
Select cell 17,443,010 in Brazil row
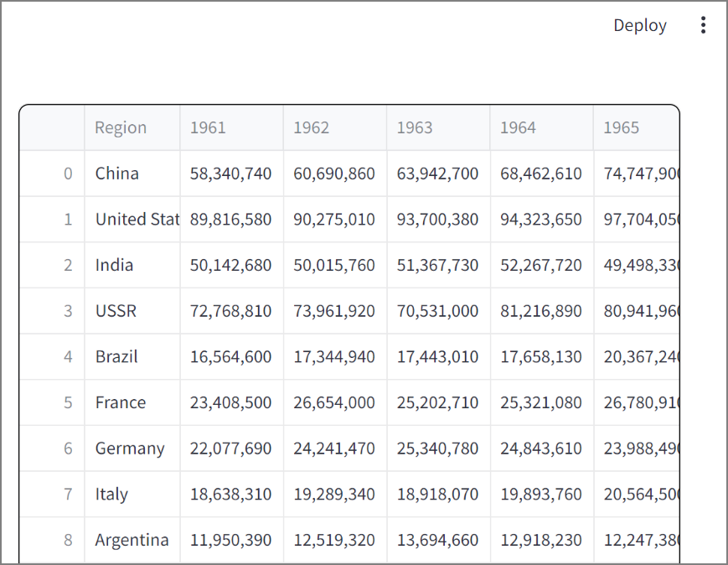coord(438,357)
